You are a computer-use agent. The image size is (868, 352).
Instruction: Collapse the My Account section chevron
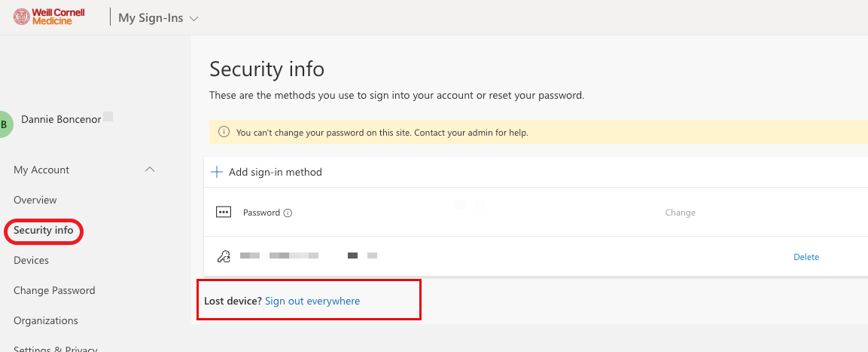tap(150, 170)
